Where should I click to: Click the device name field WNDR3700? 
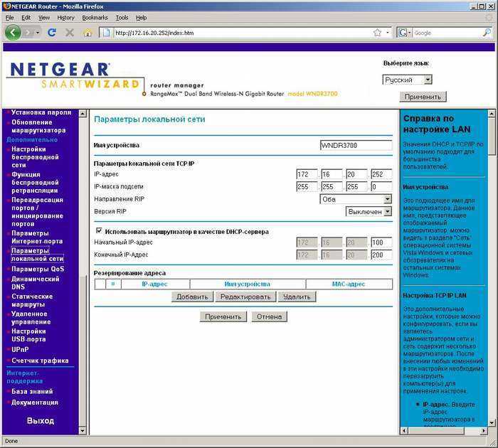(356, 145)
